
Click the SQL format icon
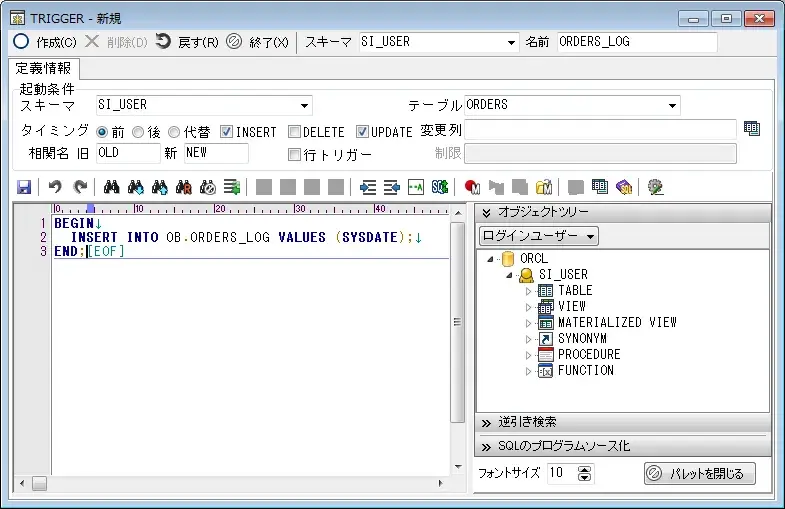click(x=440, y=187)
